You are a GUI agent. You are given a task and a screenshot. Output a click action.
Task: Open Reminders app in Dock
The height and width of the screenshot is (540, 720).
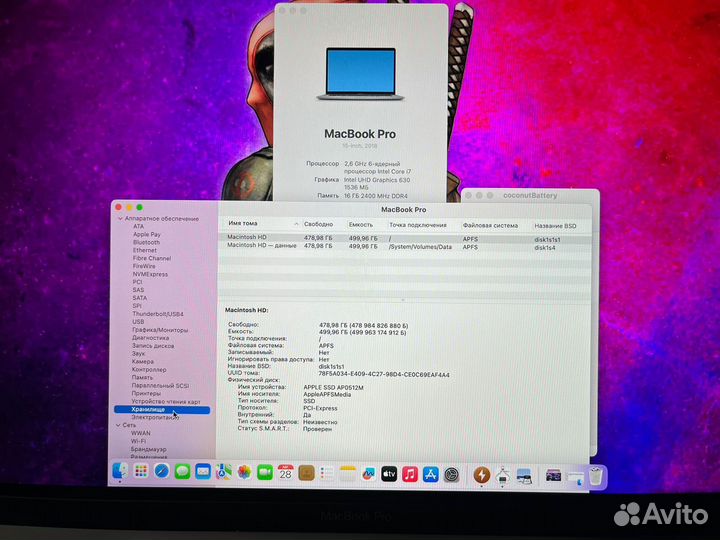tap(327, 473)
